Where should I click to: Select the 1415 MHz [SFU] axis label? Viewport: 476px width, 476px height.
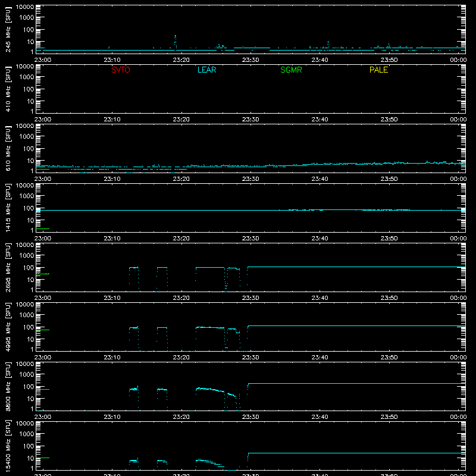(8, 208)
